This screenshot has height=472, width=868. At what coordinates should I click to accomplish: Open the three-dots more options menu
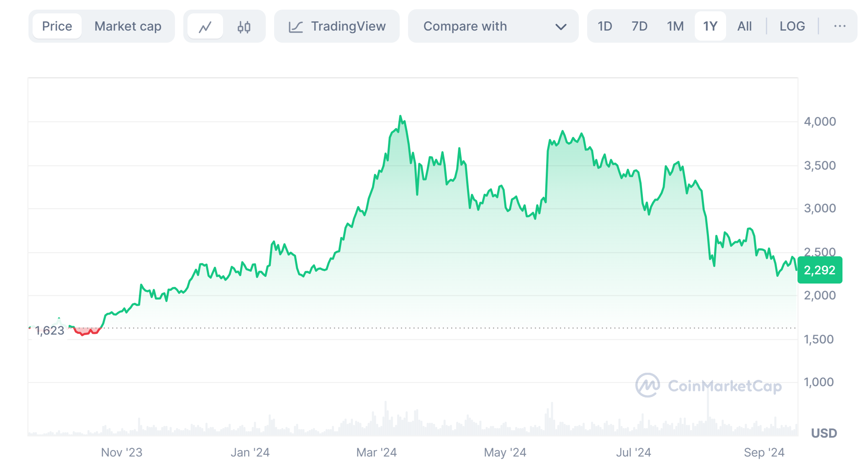click(840, 26)
